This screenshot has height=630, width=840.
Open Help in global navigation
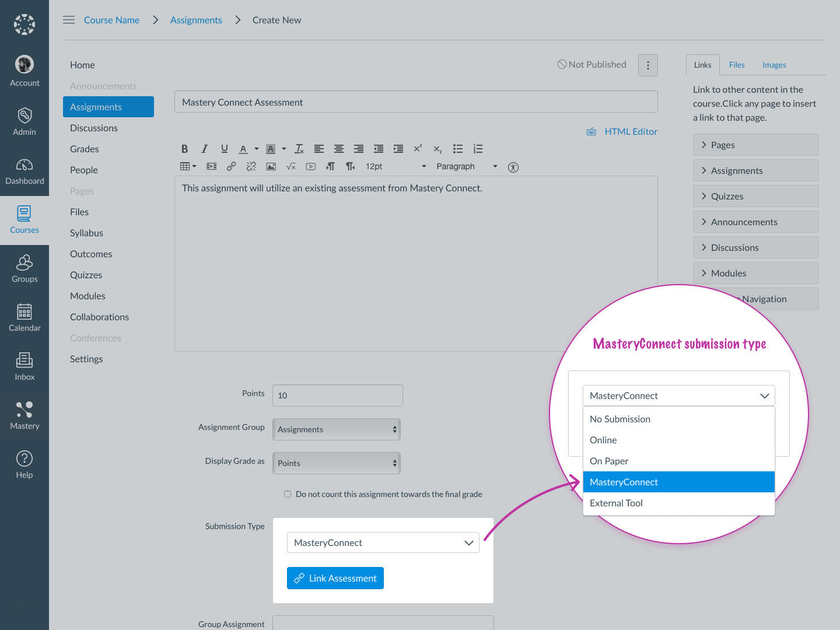click(24, 464)
